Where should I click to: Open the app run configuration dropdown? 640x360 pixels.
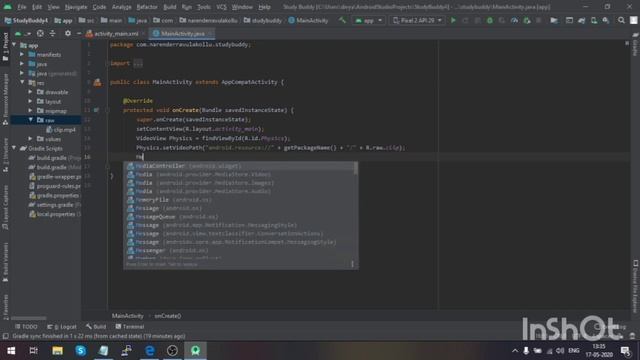pos(369,20)
